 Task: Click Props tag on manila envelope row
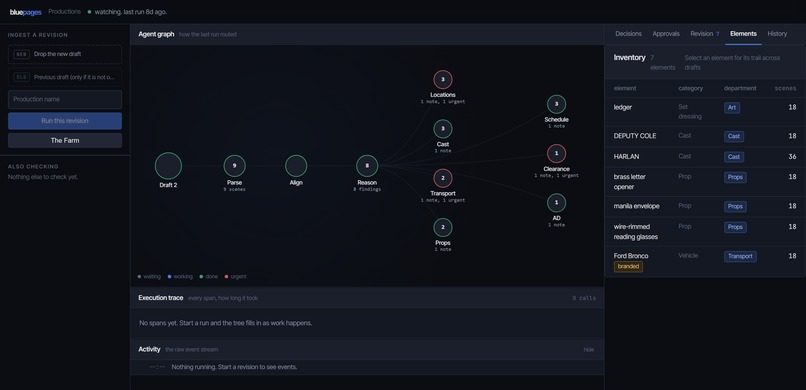735,207
